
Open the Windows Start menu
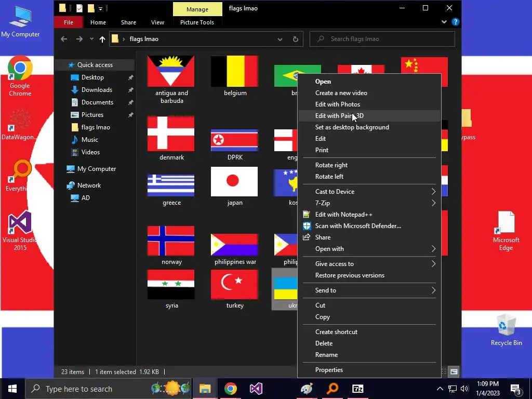pos(12,389)
